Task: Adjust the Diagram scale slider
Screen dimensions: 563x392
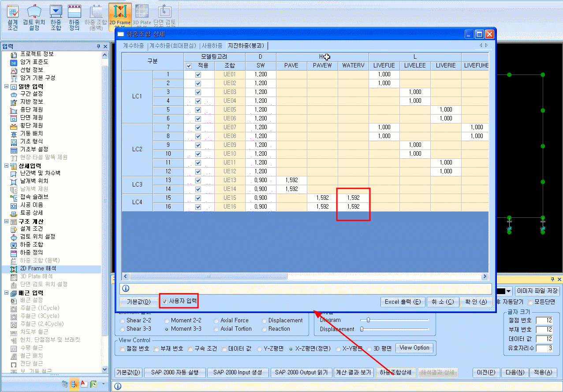Action: [x=368, y=320]
